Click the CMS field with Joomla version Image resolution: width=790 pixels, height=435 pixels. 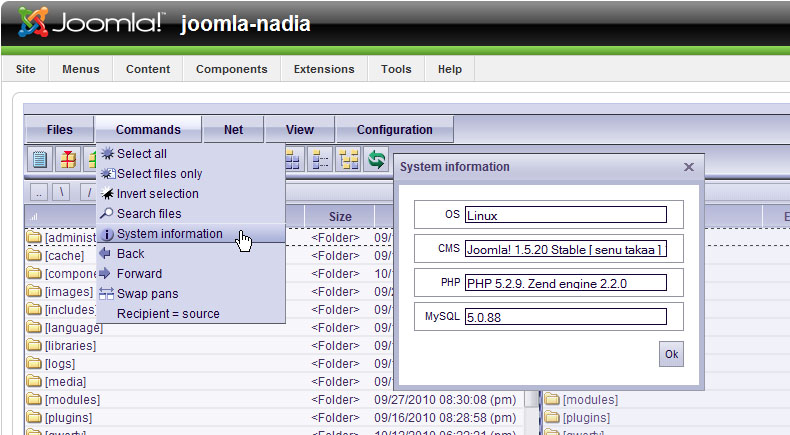566,248
